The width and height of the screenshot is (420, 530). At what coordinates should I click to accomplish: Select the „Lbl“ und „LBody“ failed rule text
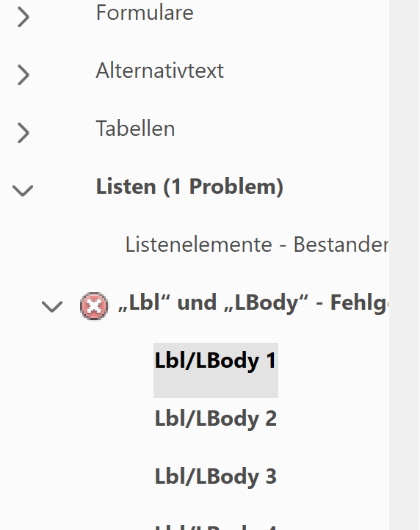point(253,302)
